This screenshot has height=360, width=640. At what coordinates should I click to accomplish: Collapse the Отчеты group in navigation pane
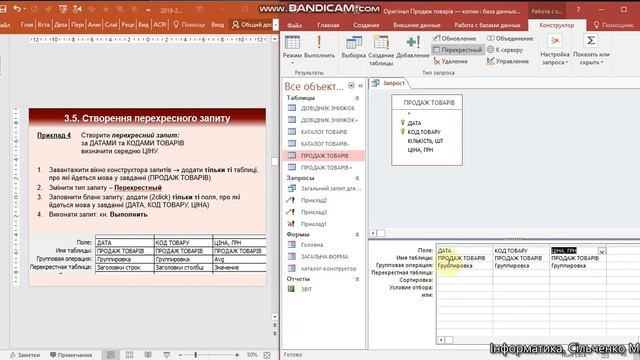(357, 279)
